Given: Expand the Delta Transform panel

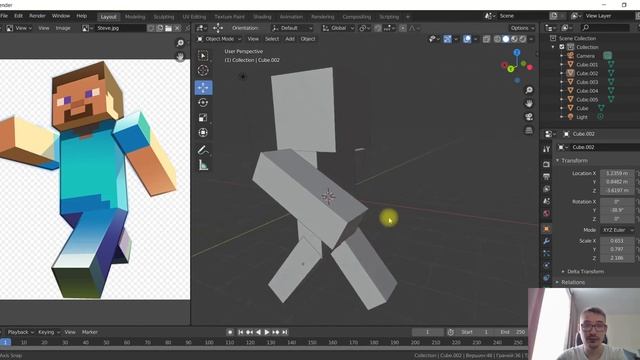Looking at the screenshot, I should point(563,271).
